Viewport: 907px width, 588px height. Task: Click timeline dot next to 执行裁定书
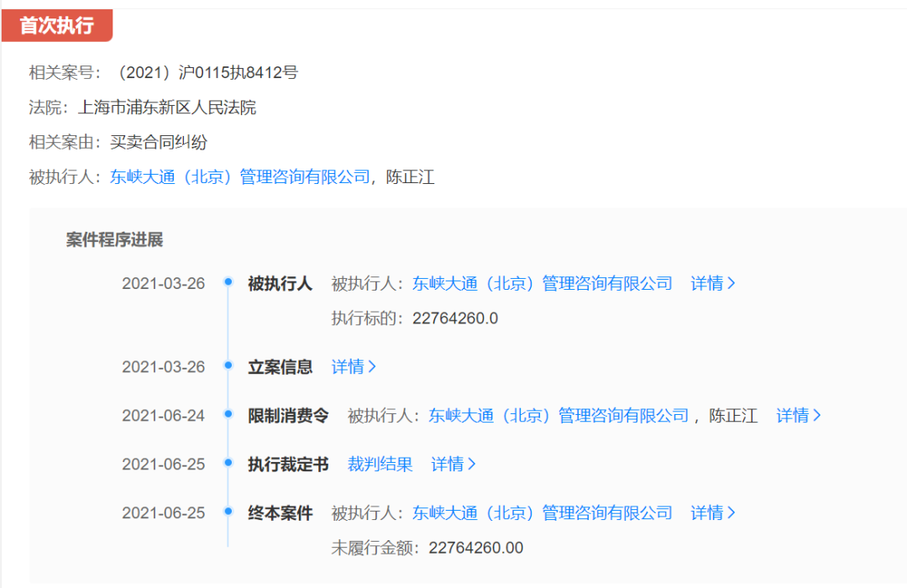228,462
